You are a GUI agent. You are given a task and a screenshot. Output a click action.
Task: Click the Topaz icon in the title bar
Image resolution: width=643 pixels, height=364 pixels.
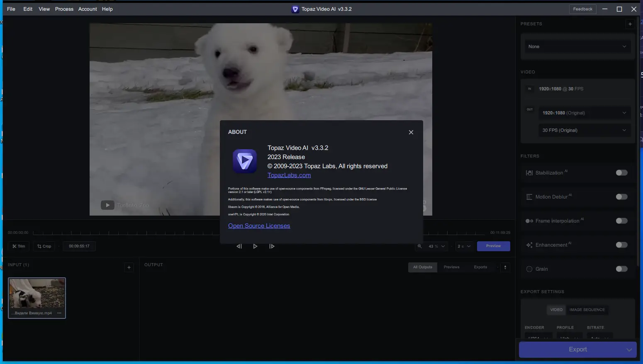pyautogui.click(x=295, y=9)
